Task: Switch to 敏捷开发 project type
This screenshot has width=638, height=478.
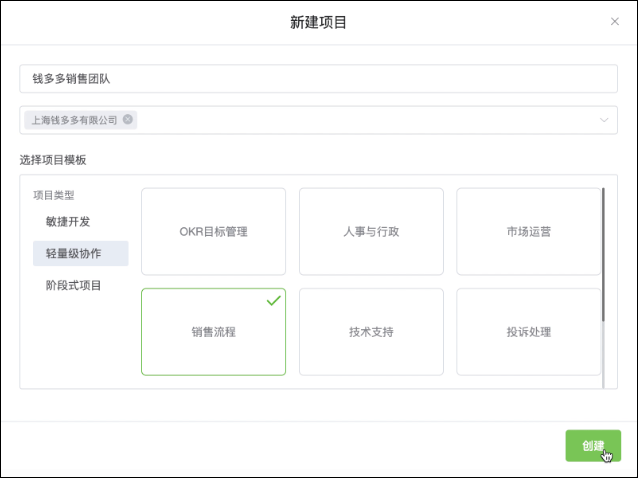Action: [x=68, y=221]
